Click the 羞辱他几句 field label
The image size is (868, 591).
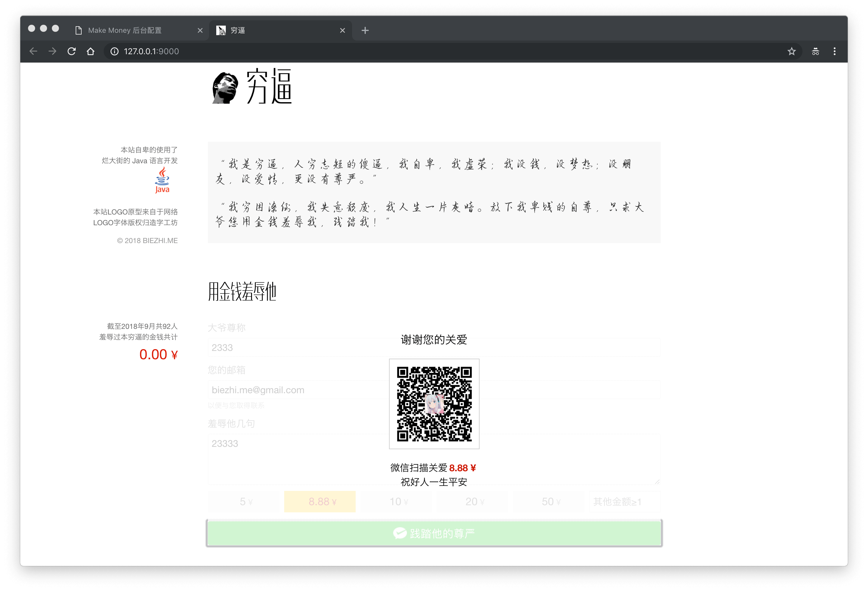tap(231, 424)
